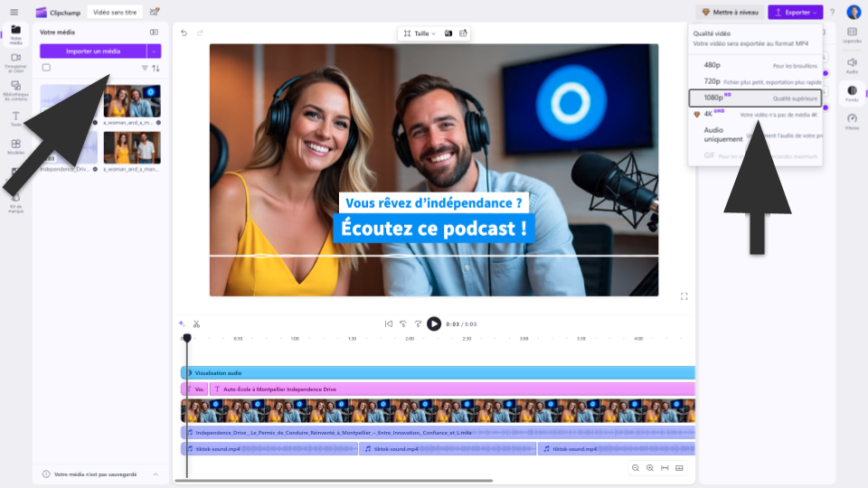This screenshot has height=488, width=868.
Task: Play the video preview
Action: pos(434,324)
